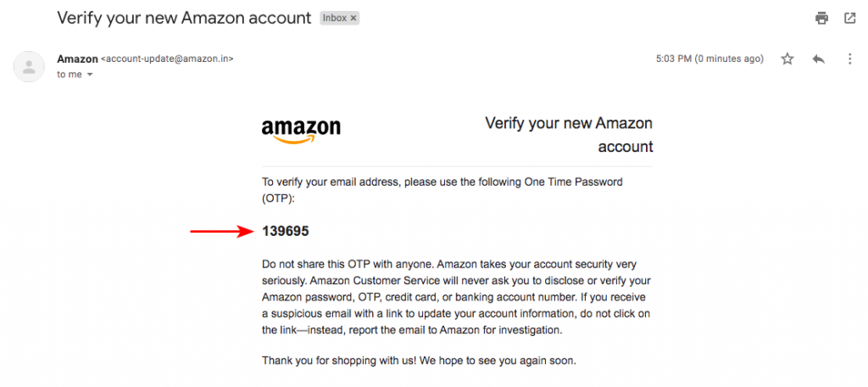Click the "Thank you for shopping with us" line
Image resolution: width=868 pixels, height=387 pixels.
pos(419,360)
